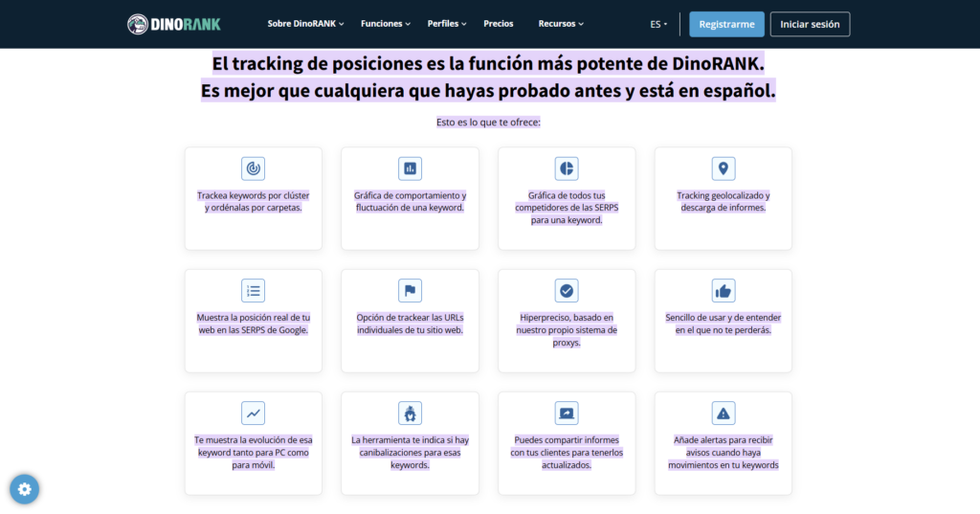Click the checkmark badge Hiperpreciso icon
The height and width of the screenshot is (514, 980).
point(567,291)
